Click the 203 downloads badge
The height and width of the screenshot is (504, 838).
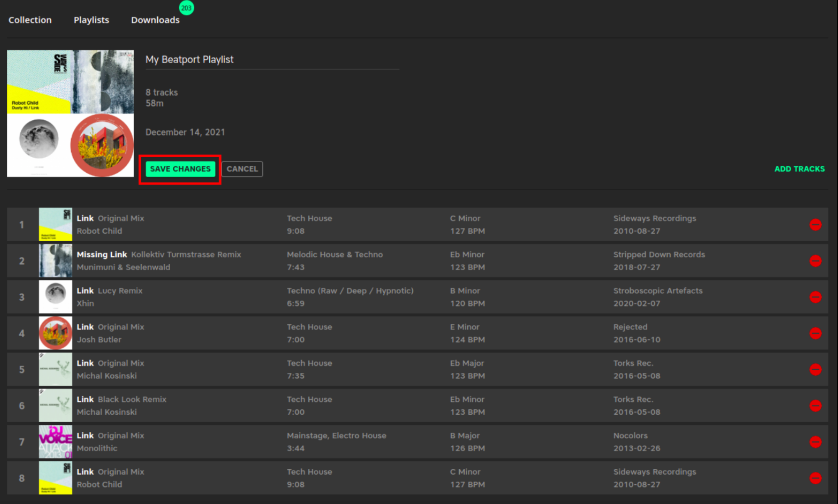[x=186, y=8]
